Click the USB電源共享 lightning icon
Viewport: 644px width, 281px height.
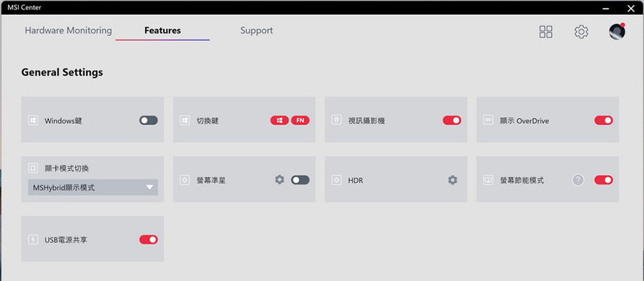point(33,240)
